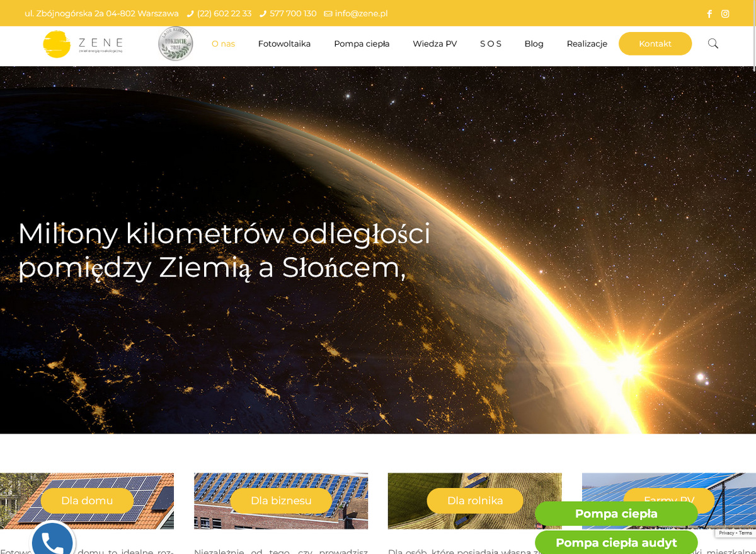The image size is (756, 554).
Task: Click phone icon before 577 700 130
Action: tap(263, 14)
